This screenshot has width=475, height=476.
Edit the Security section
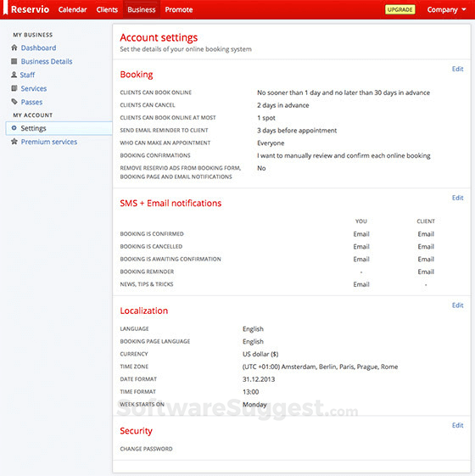click(x=457, y=425)
